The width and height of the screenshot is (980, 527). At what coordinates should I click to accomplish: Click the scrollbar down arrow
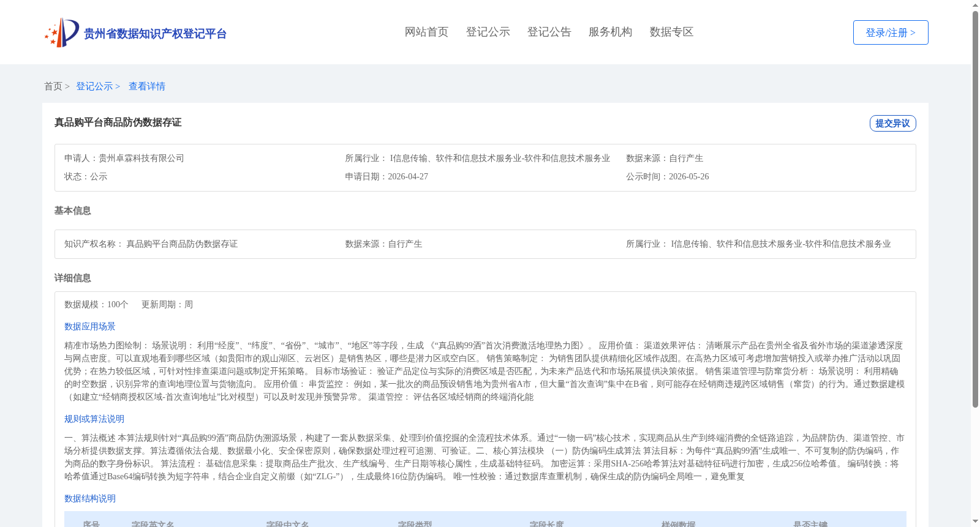(x=975, y=521)
